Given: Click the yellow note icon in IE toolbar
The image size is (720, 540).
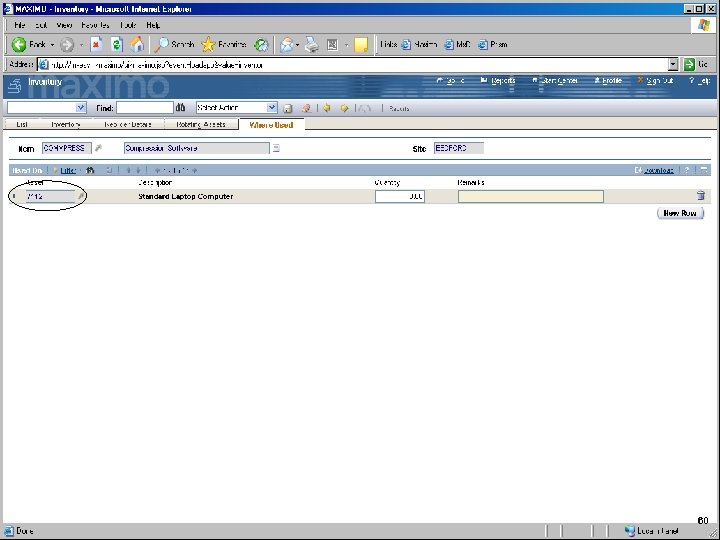Looking at the screenshot, I should pos(361,45).
